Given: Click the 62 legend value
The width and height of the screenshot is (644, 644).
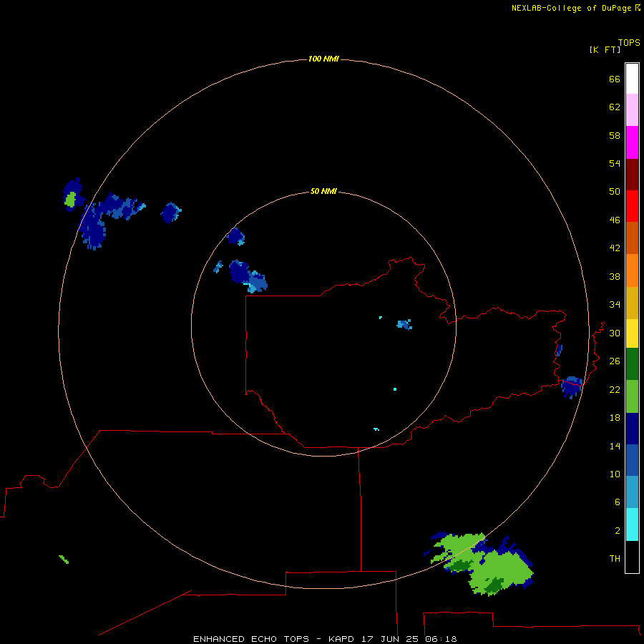Looking at the screenshot, I should click(615, 107).
